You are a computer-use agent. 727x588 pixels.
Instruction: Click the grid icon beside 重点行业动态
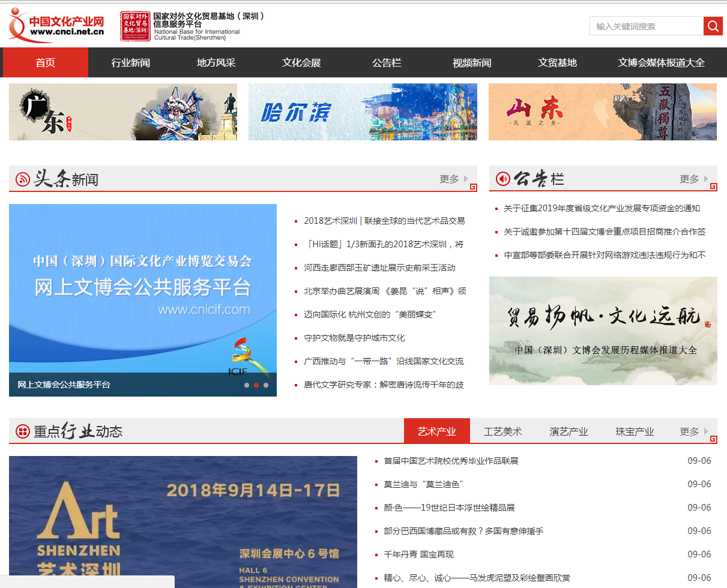point(23,431)
